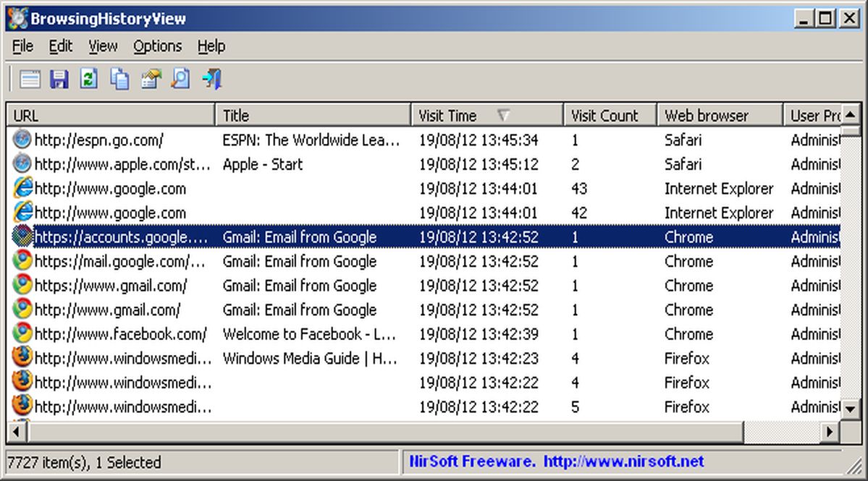The height and width of the screenshot is (481, 868).
Task: Click visit time 19/08/12 13:42:39
Action: [479, 334]
